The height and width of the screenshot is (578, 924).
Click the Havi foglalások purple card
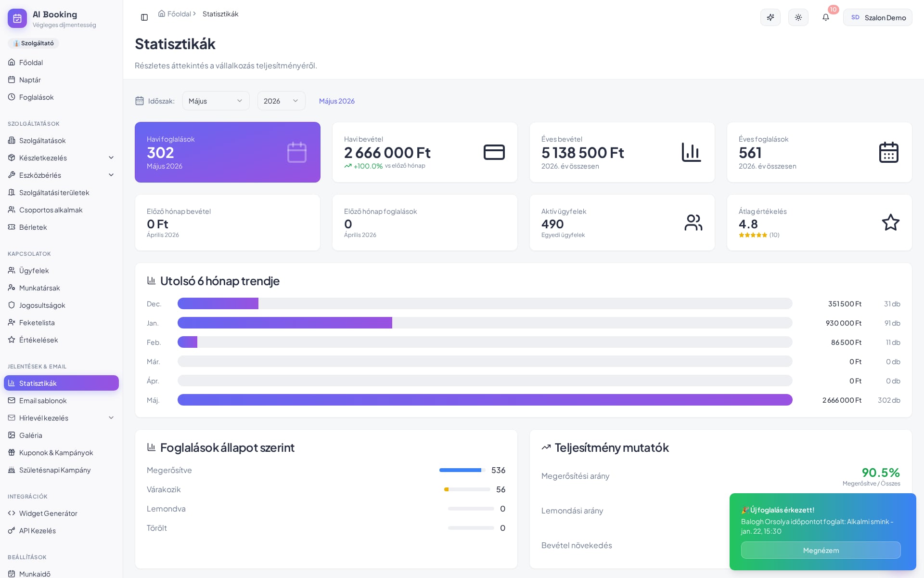pyautogui.click(x=228, y=152)
